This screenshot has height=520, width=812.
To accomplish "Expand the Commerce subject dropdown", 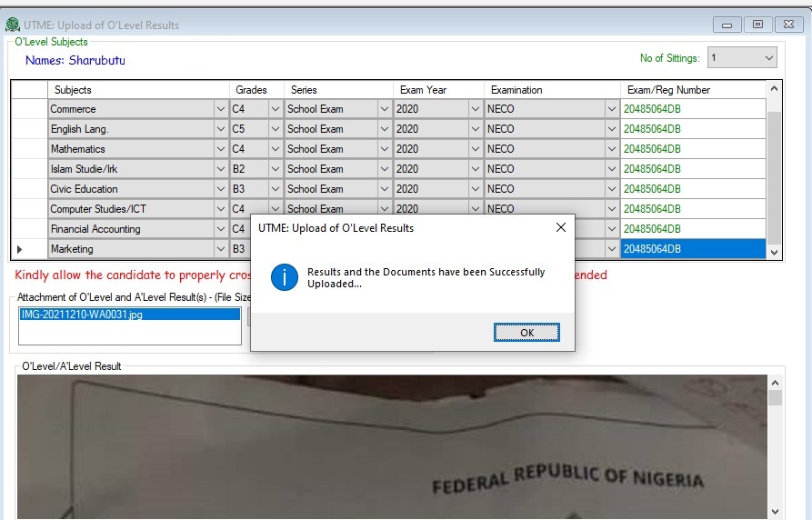I will click(x=221, y=109).
